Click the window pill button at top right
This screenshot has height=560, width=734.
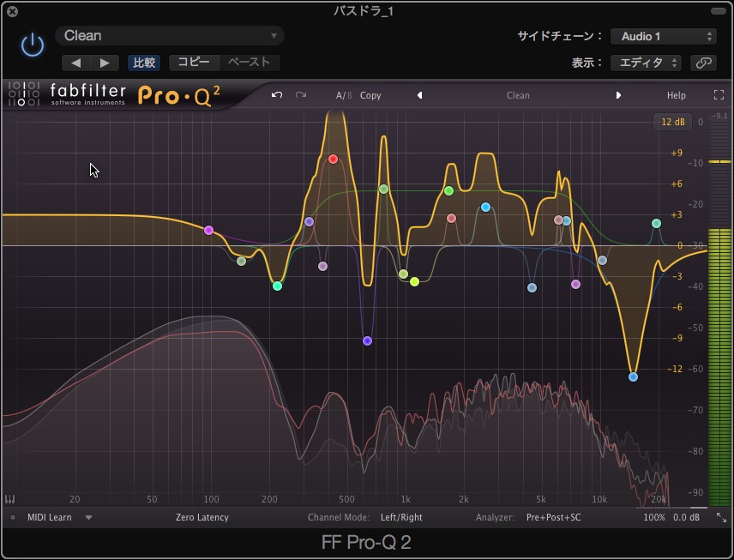pos(718,11)
